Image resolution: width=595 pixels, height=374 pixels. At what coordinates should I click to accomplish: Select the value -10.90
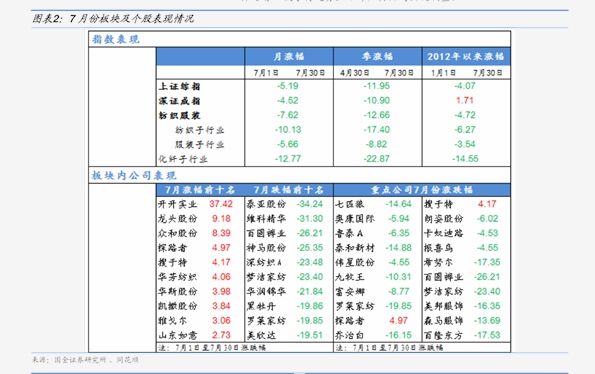coord(376,101)
